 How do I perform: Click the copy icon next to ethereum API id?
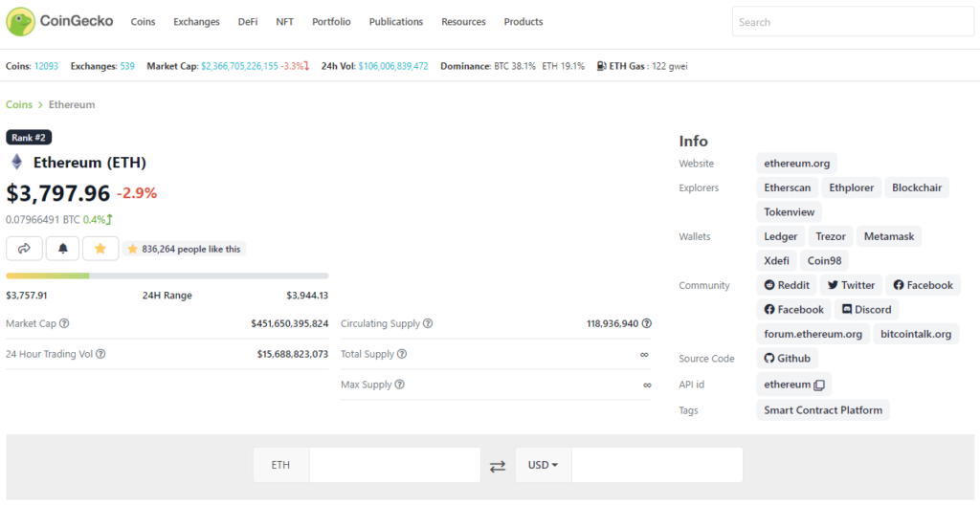pyautogui.click(x=819, y=385)
